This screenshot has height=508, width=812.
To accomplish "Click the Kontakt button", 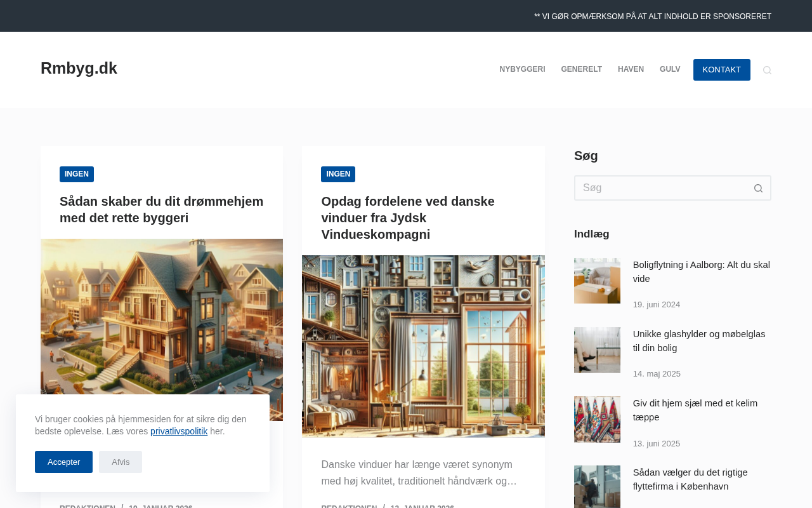I will [x=721, y=70].
